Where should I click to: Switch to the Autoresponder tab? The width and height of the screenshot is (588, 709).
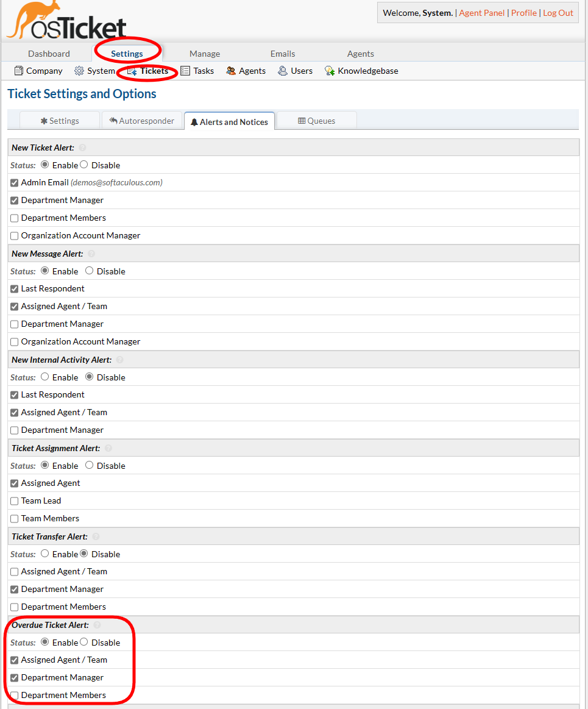[142, 121]
